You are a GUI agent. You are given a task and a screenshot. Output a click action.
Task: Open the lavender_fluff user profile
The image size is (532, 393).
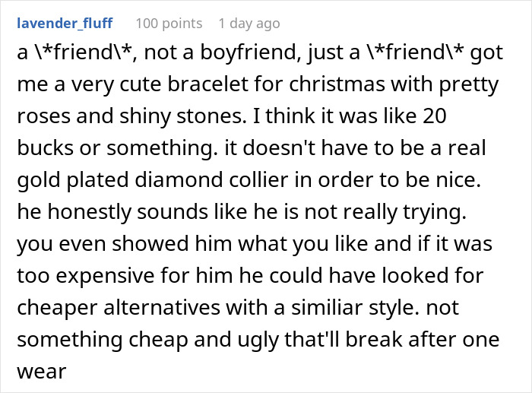click(65, 23)
